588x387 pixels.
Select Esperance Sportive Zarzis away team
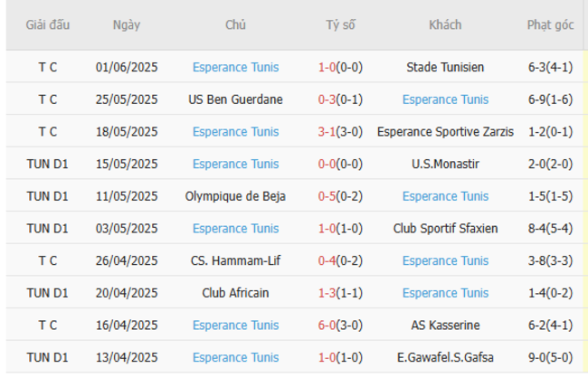click(445, 131)
